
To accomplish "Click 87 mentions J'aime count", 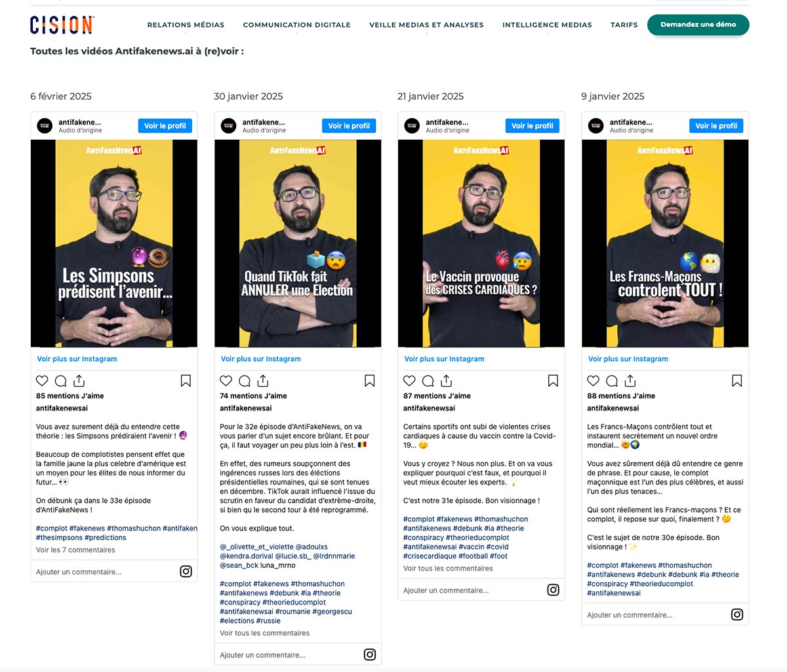I will tap(437, 396).
